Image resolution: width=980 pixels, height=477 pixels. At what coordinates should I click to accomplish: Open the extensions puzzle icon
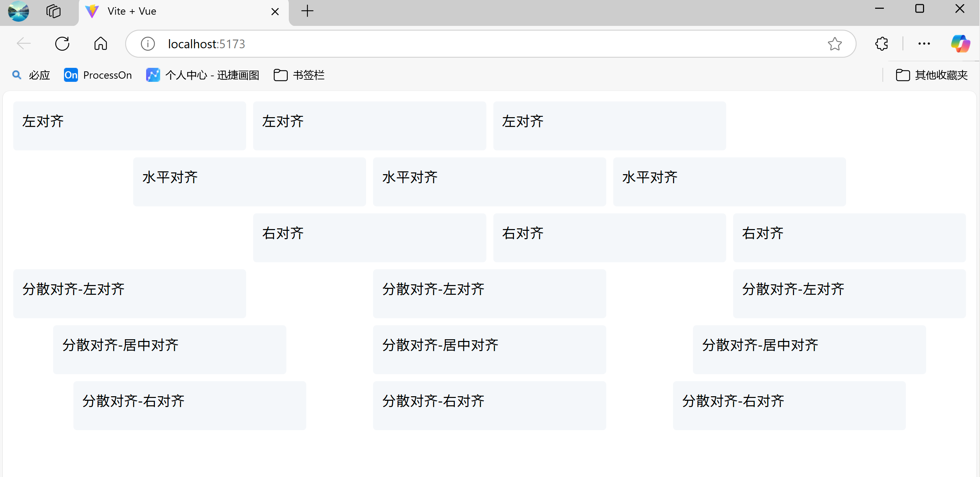coord(881,44)
